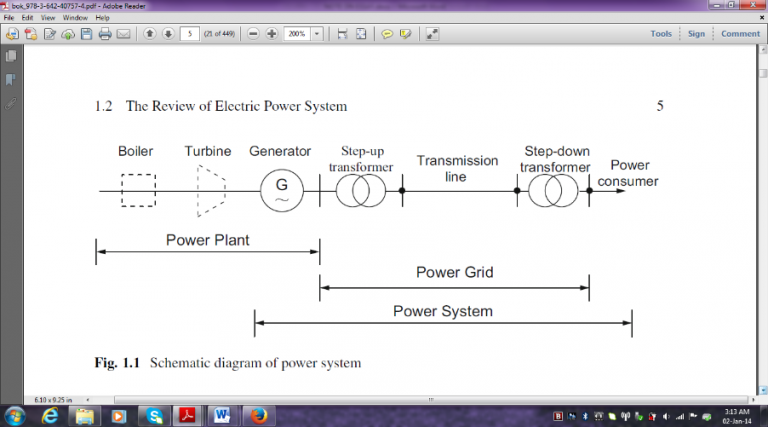Open the Window menu

(x=74, y=18)
